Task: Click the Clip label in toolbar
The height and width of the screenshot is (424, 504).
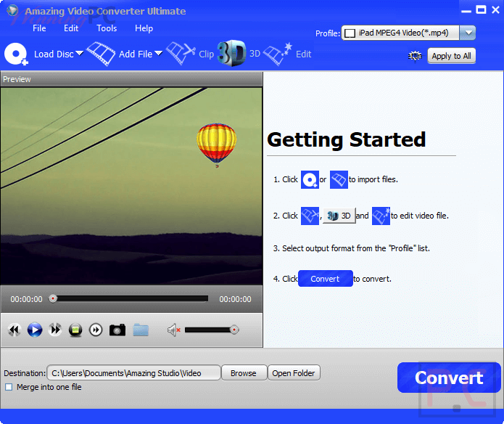Action: click(x=207, y=54)
